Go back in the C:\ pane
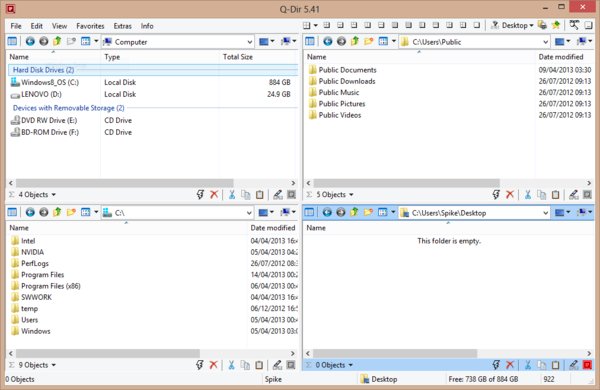 [30, 212]
